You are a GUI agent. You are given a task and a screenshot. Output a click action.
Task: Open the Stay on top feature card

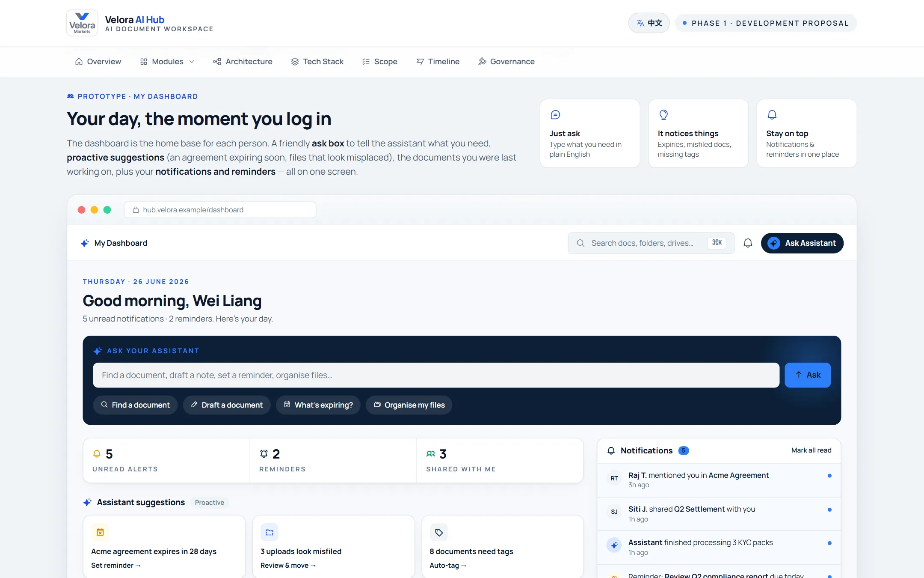807,134
